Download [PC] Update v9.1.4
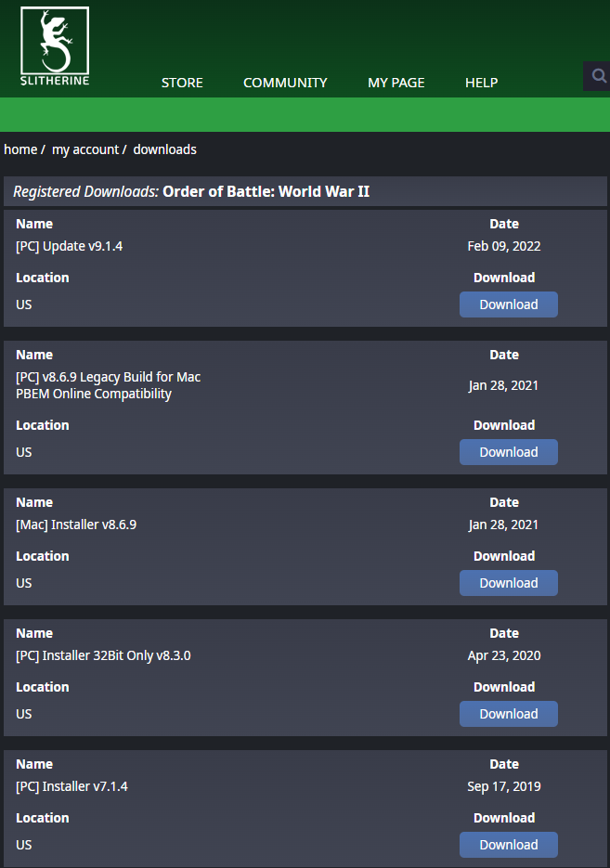Viewport: 610px width, 868px height. tap(509, 304)
